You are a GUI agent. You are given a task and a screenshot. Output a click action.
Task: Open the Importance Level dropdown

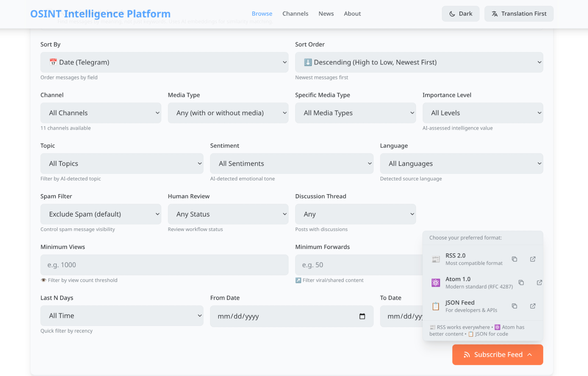tap(482, 113)
